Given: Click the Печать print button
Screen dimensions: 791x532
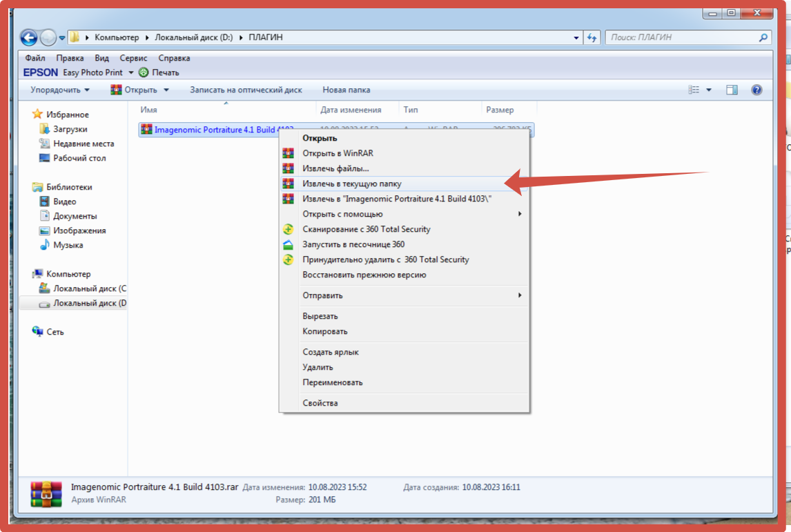Looking at the screenshot, I should (x=159, y=72).
